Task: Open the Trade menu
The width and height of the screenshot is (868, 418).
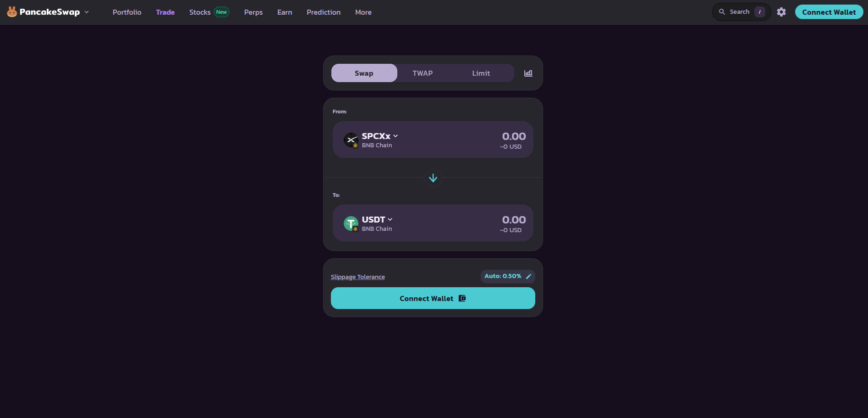Action: pos(165,12)
